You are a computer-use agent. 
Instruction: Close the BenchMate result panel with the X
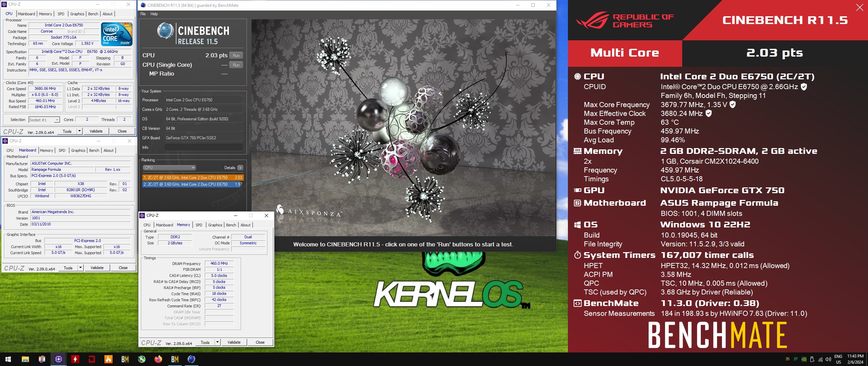click(860, 7)
